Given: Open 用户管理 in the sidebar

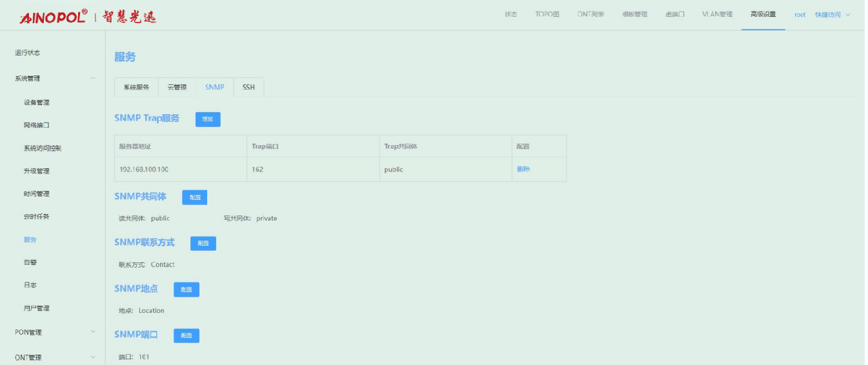Looking at the screenshot, I should 37,308.
